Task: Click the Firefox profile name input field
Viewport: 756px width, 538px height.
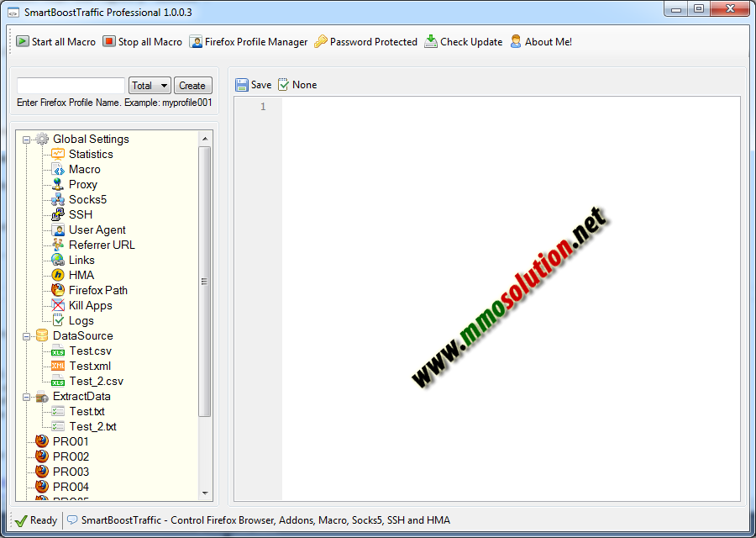Action: (71, 86)
